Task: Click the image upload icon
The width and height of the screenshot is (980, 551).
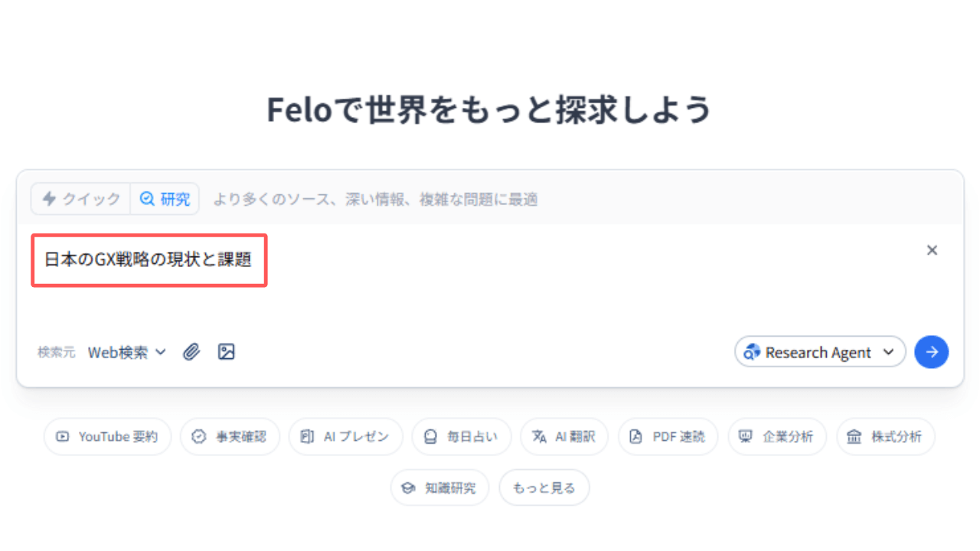Action: pyautogui.click(x=226, y=352)
